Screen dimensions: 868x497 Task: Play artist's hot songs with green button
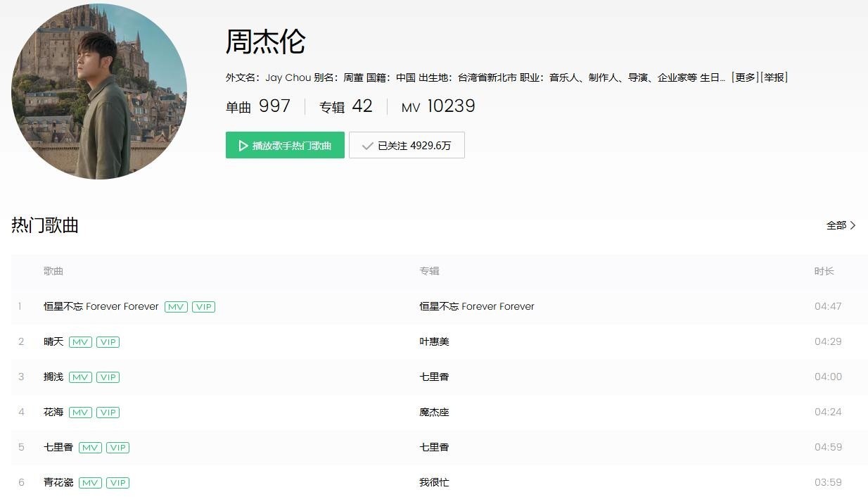coord(285,145)
